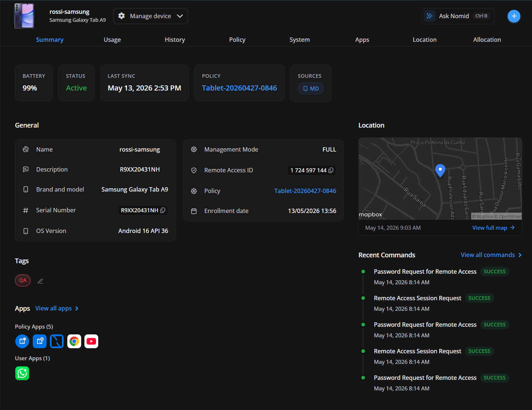Open the Allocation tab
Screen dimensions: 532x410
tap(487, 40)
